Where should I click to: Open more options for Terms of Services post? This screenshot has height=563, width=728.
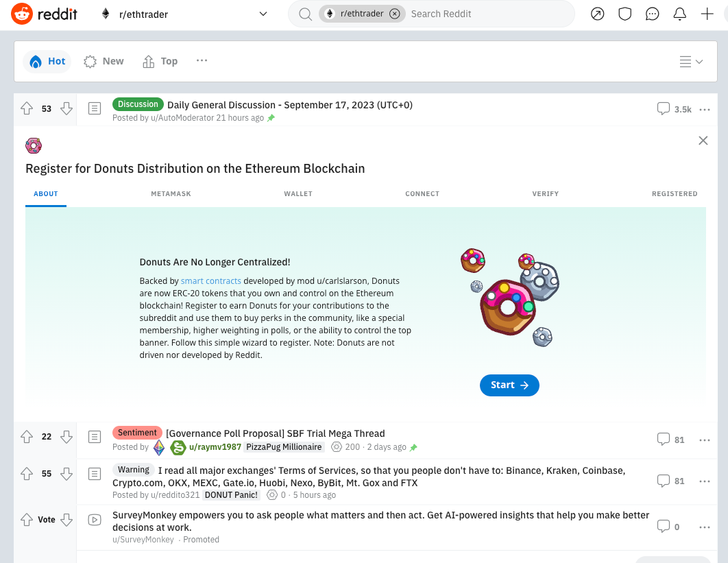(704, 481)
